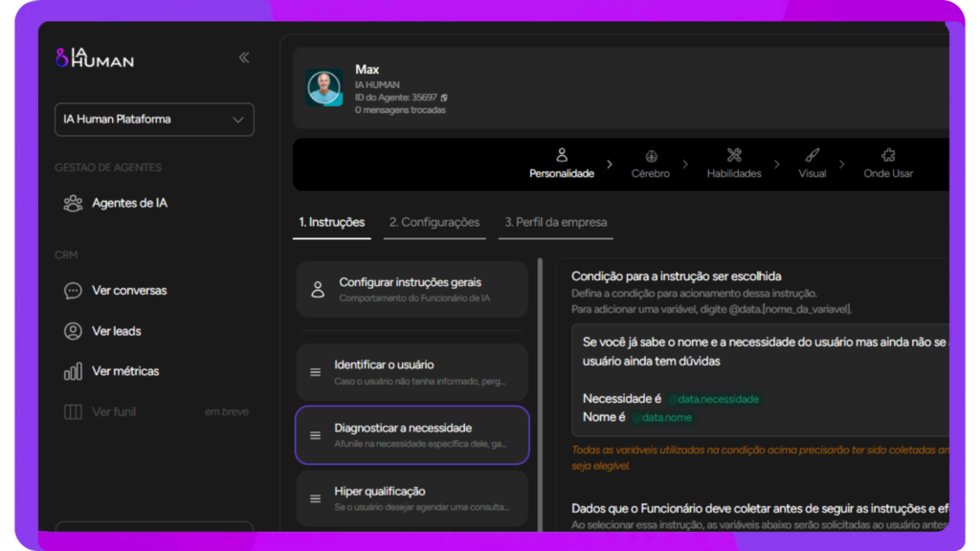Switch to 2. Configurações tab
This screenshot has height=551, width=980.
[434, 222]
